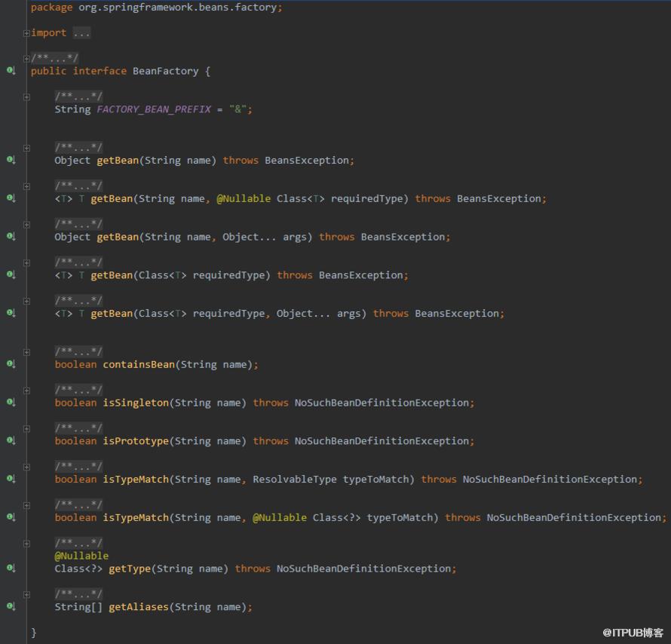Click the isSingleton method name
The image size is (671, 644).
tap(136, 403)
